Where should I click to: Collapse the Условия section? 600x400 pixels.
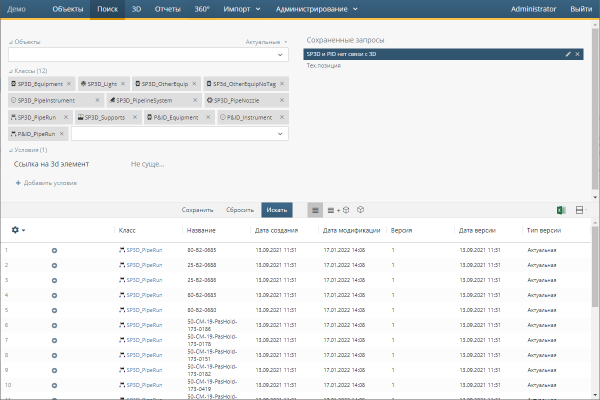(11, 150)
